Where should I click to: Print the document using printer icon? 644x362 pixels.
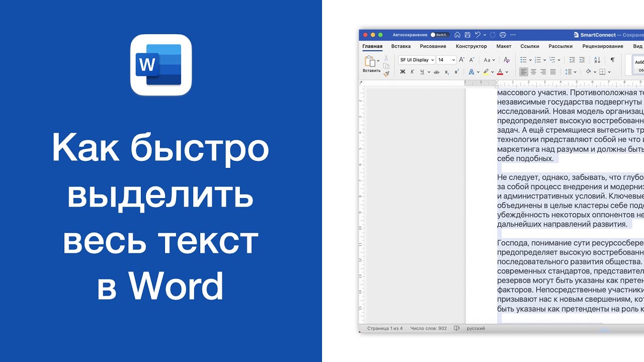(503, 35)
